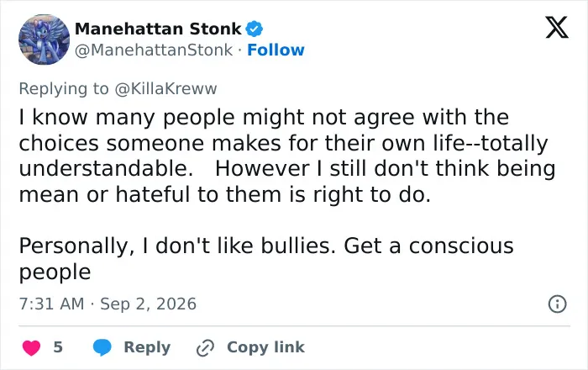Click the Manehattan Stonk display name
The width and height of the screenshot is (588, 370).
(158, 29)
